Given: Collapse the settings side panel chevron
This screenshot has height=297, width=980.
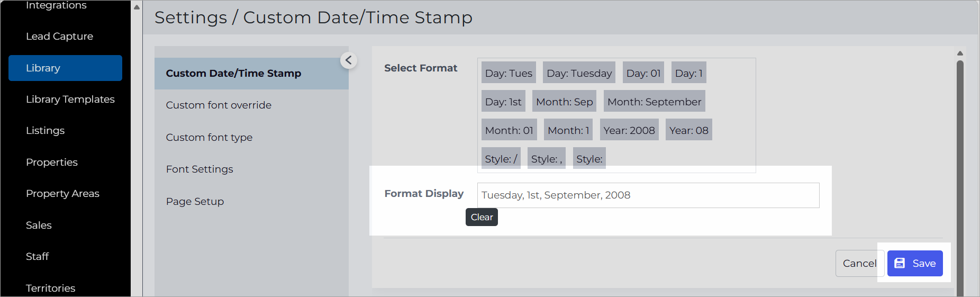Looking at the screenshot, I should pos(348,60).
